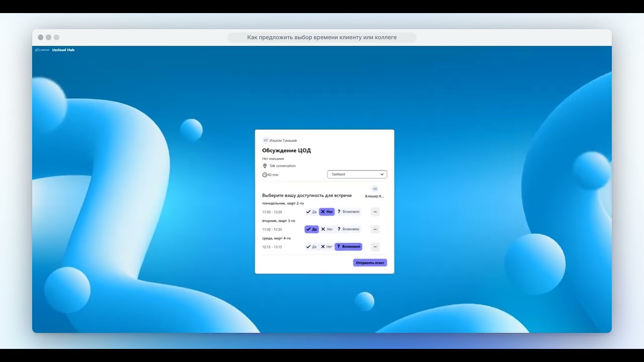The width and height of the screenshot is (644, 362).
Task: Open the Tashkent timezone dropdown
Action: point(357,174)
